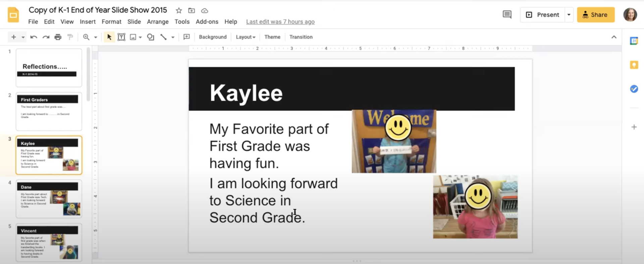Click the undo arrow icon
Screen dimensions: 644x264
click(x=34, y=37)
